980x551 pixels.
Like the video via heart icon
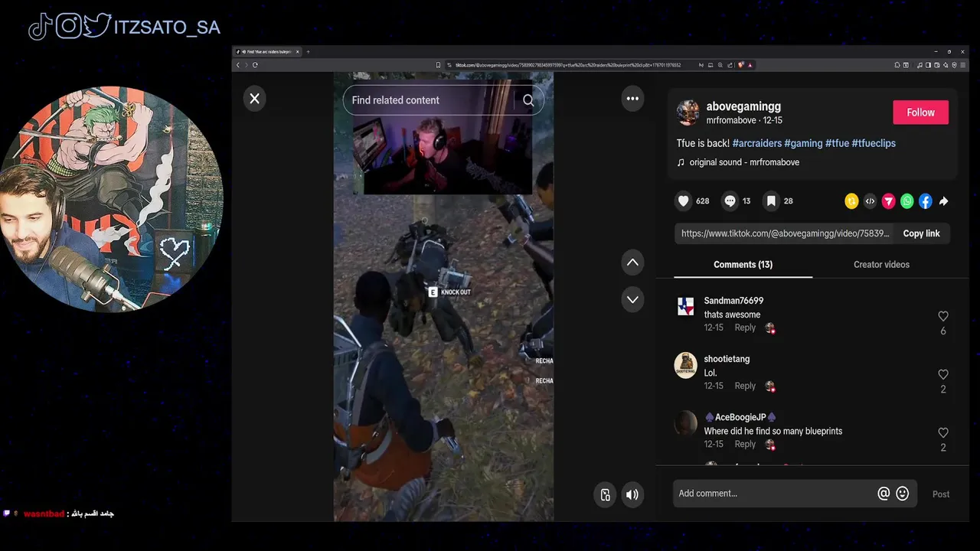tap(684, 201)
